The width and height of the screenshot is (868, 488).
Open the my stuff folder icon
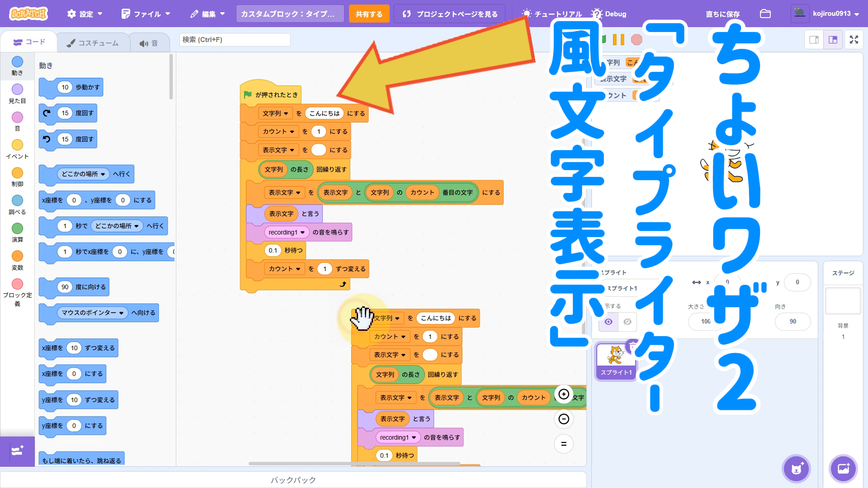[765, 14]
